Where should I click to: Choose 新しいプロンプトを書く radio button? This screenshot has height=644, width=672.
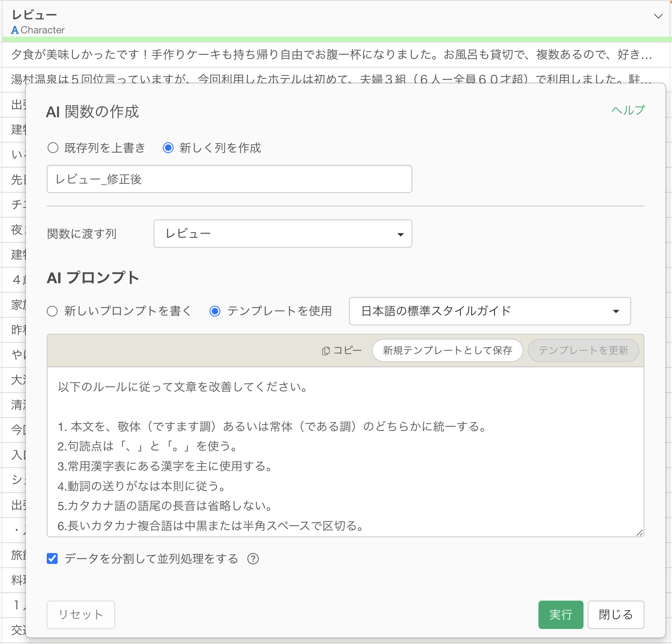click(x=52, y=311)
